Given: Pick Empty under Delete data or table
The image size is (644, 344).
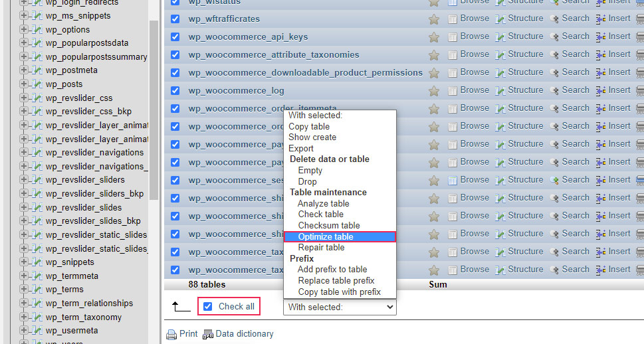Looking at the screenshot, I should point(340,171).
